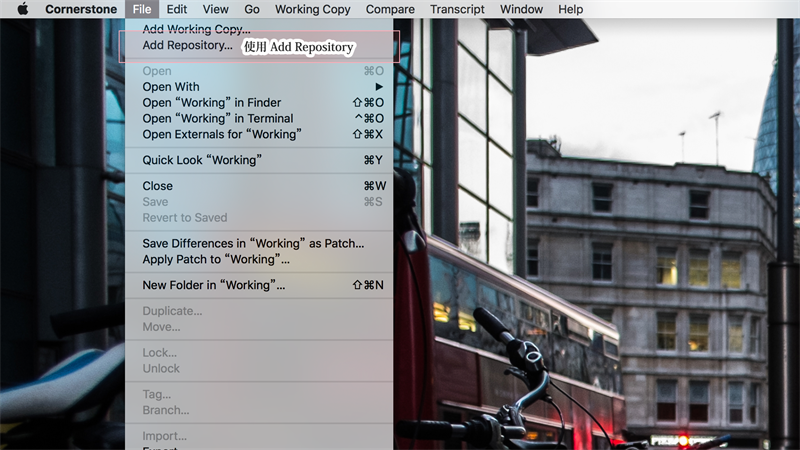Select the Add Repository… menu entry
The width and height of the screenshot is (800, 450).
187,46
